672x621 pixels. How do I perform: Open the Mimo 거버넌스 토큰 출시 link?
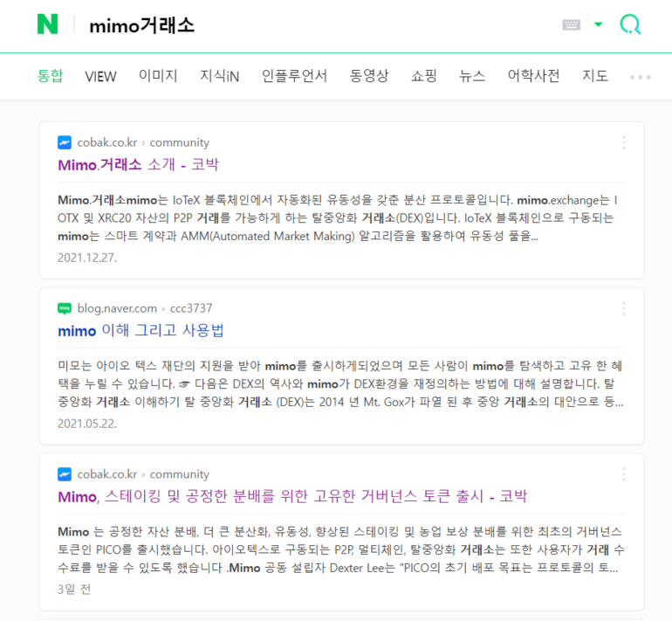pyautogui.click(x=292, y=497)
